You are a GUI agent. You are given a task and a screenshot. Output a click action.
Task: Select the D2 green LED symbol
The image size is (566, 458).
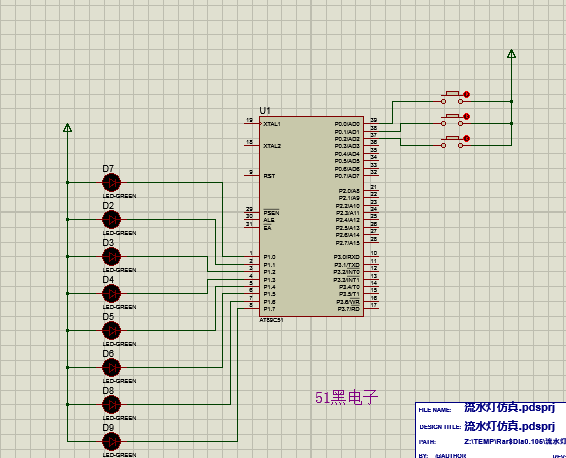pyautogui.click(x=111, y=219)
